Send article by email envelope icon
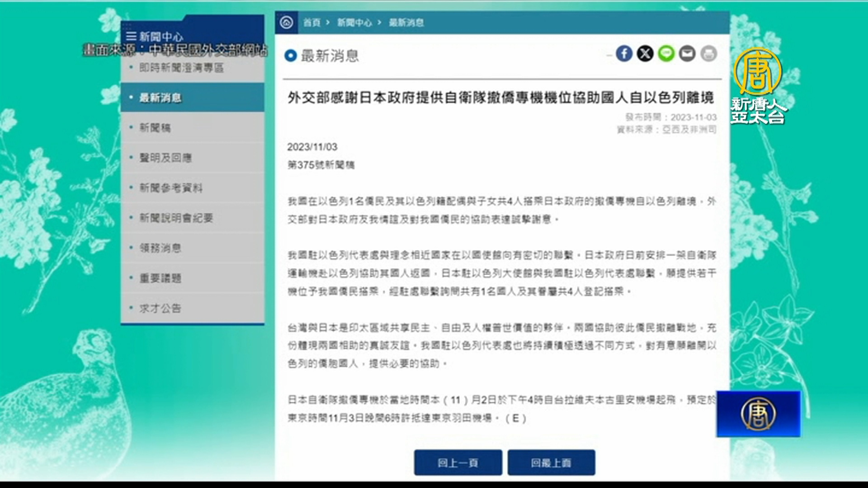This screenshot has height=488, width=868. (x=687, y=54)
